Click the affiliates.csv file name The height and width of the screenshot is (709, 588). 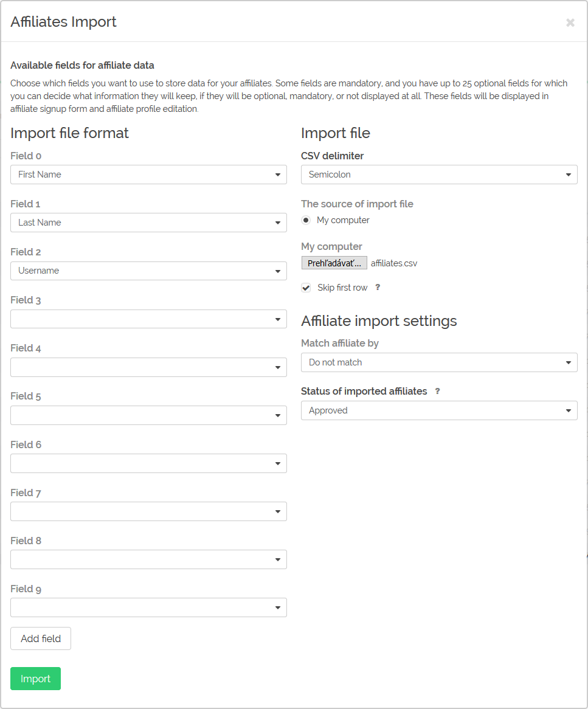(x=394, y=263)
